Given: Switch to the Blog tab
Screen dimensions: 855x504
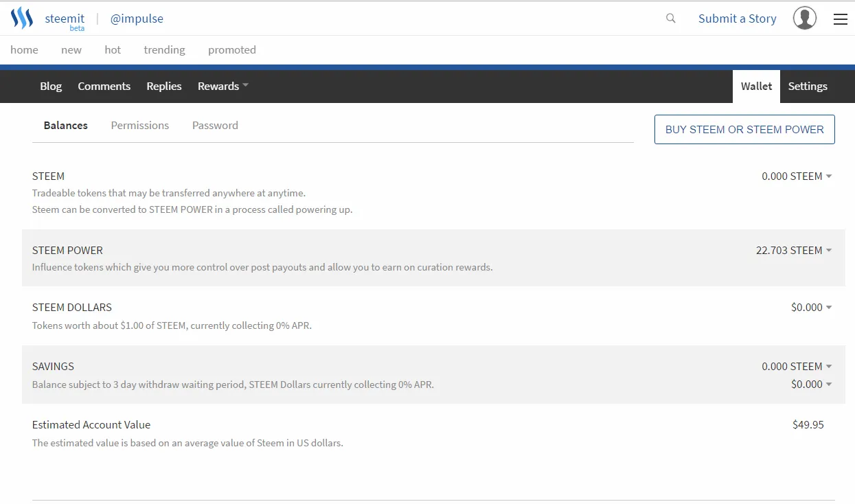Looking at the screenshot, I should pyautogui.click(x=51, y=86).
